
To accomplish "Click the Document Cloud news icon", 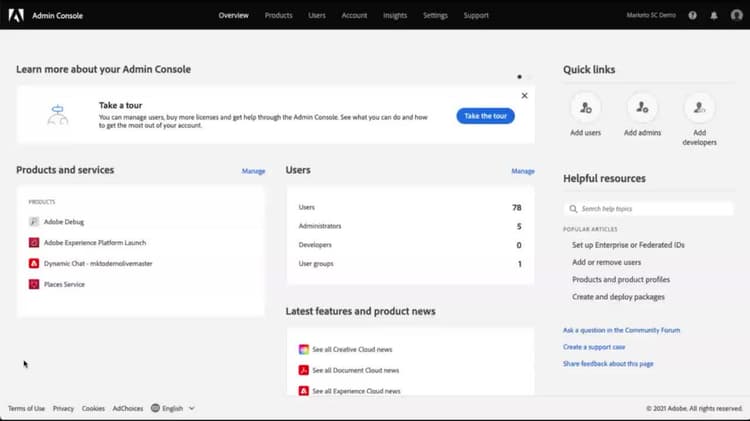I will point(304,370).
